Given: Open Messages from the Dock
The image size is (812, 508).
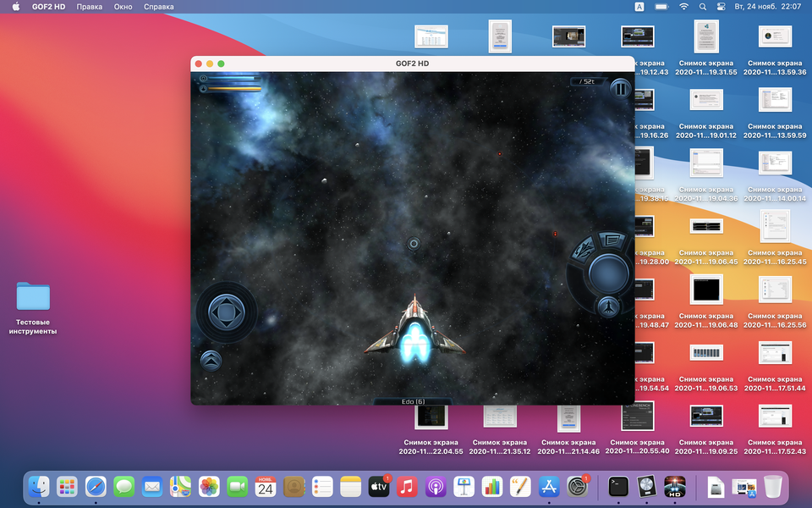Looking at the screenshot, I should point(123,487).
